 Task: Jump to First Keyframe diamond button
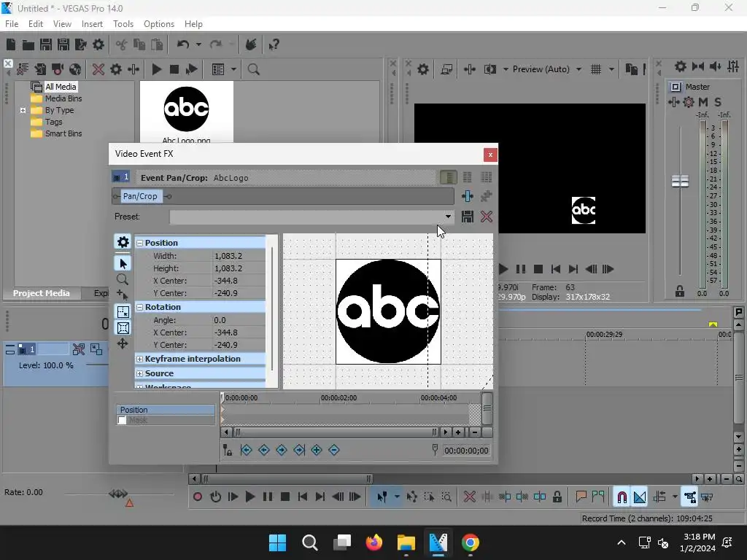247,450
